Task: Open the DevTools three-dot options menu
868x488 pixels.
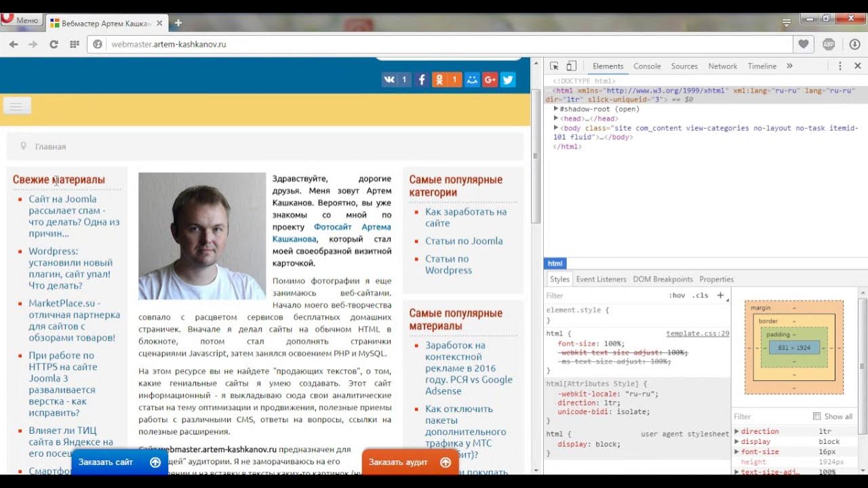Action: tap(840, 66)
